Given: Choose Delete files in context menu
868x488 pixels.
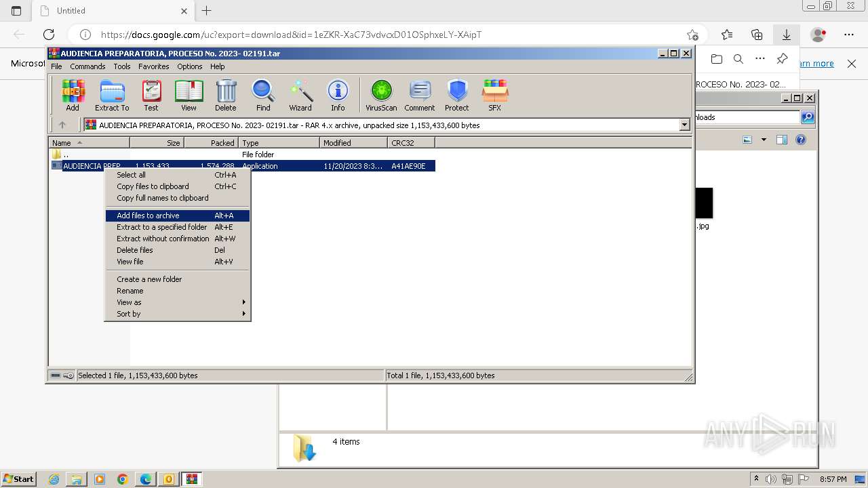Looking at the screenshot, I should pos(178,250).
